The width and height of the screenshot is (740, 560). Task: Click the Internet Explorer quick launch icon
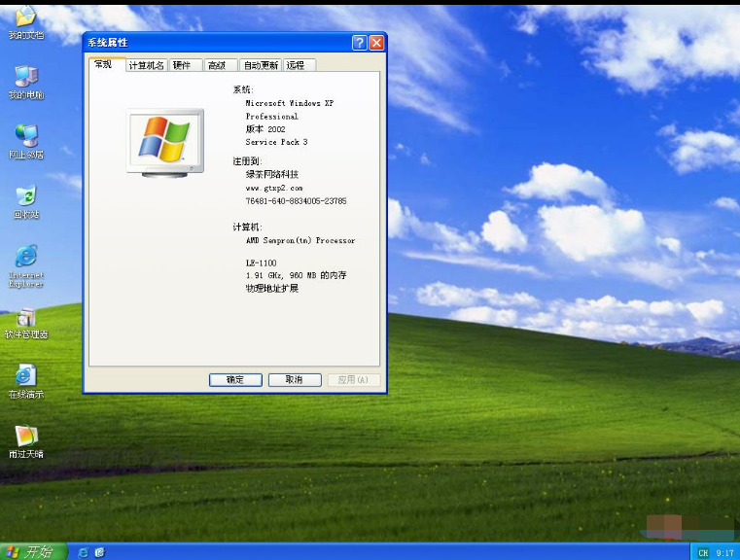tap(83, 552)
